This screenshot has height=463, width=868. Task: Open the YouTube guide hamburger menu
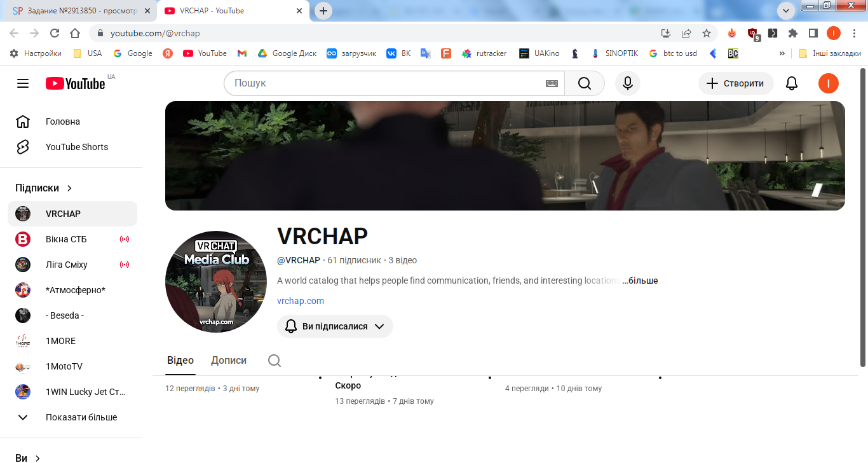point(23,83)
